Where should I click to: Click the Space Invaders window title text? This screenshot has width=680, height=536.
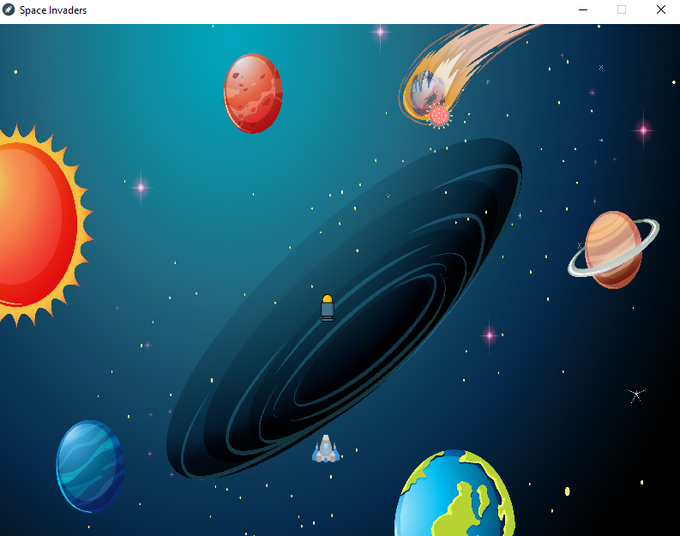(x=53, y=10)
